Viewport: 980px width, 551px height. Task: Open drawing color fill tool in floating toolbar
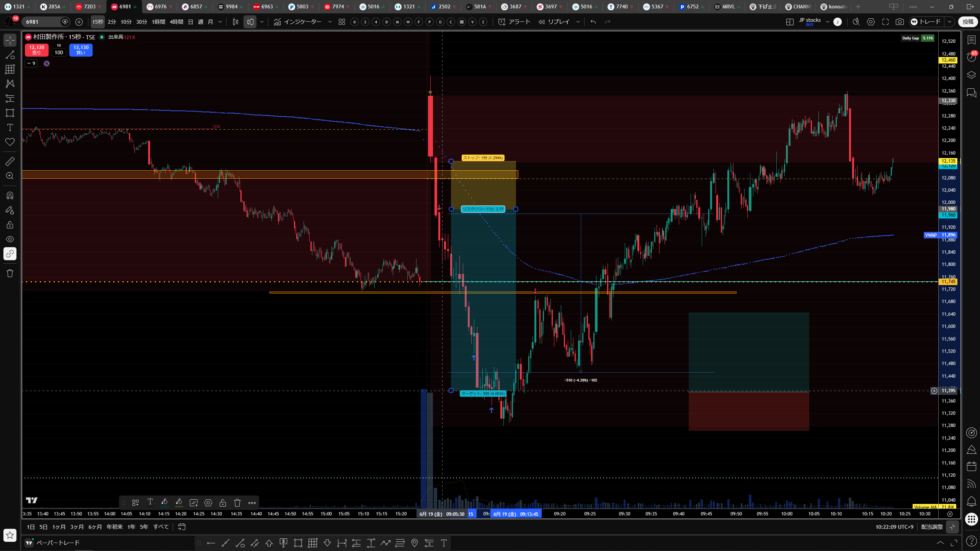coord(165,502)
